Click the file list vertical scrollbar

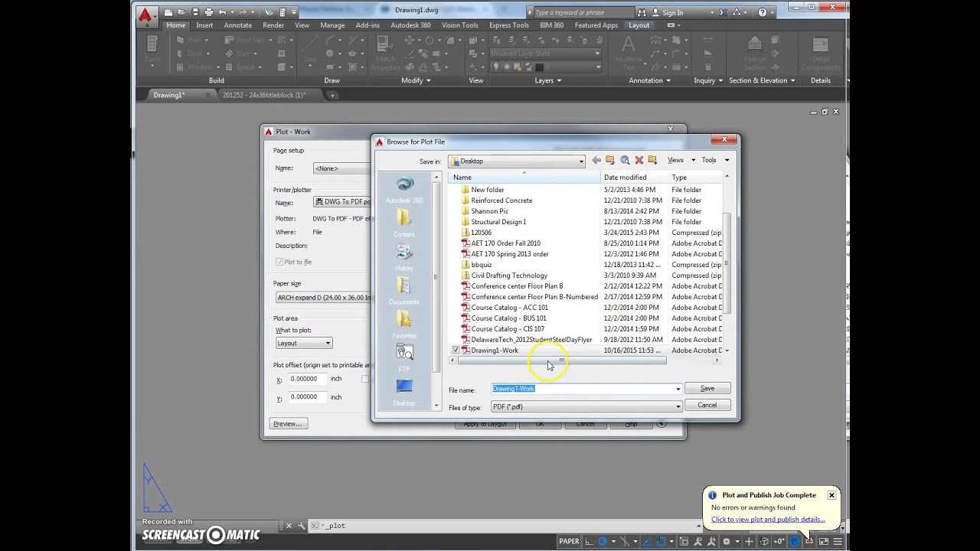tap(727, 262)
